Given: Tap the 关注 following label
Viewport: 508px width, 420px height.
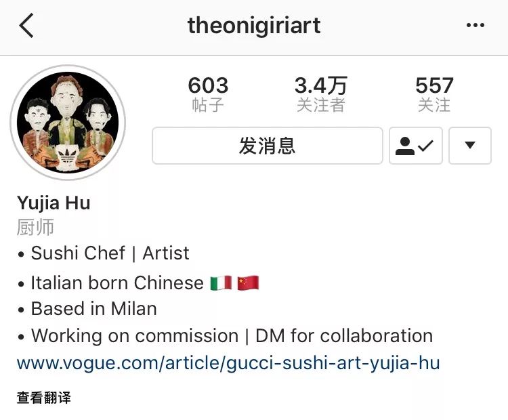Looking at the screenshot, I should 434,105.
